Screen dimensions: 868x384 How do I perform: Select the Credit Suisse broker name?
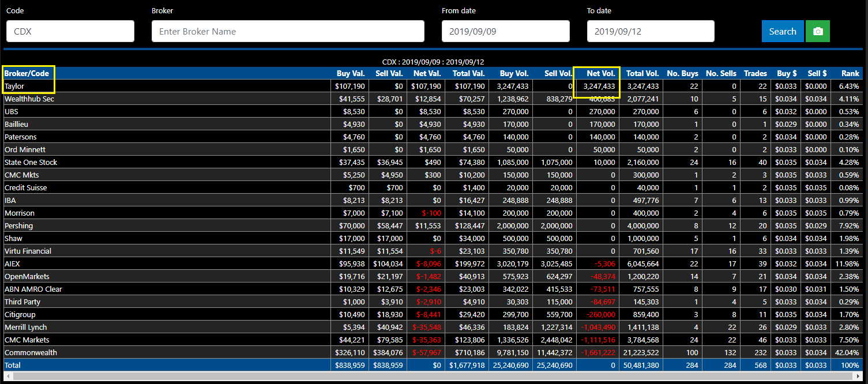click(x=26, y=187)
